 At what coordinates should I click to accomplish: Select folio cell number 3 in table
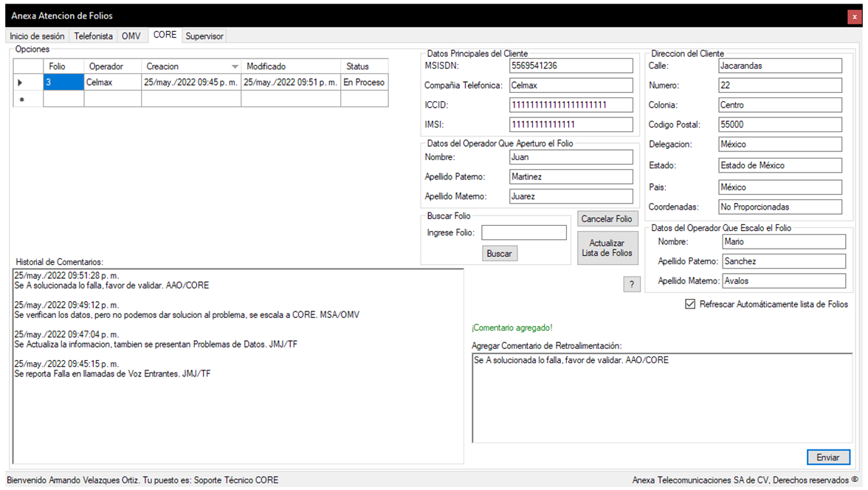coord(63,83)
